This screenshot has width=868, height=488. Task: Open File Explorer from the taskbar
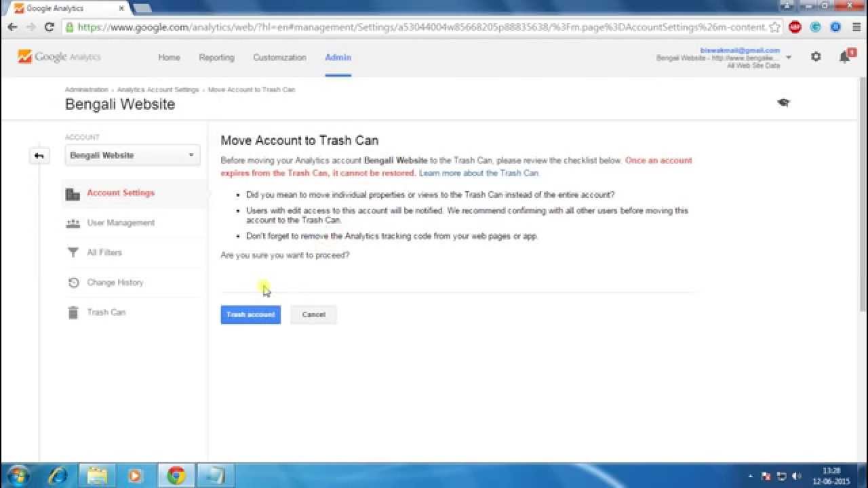coord(98,476)
